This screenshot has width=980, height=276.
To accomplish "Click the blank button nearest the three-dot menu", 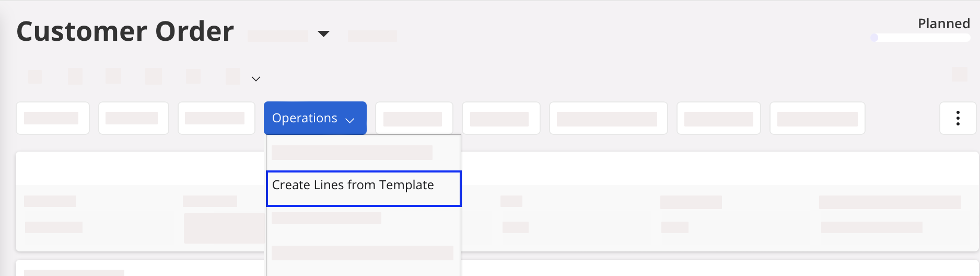I will tap(817, 118).
